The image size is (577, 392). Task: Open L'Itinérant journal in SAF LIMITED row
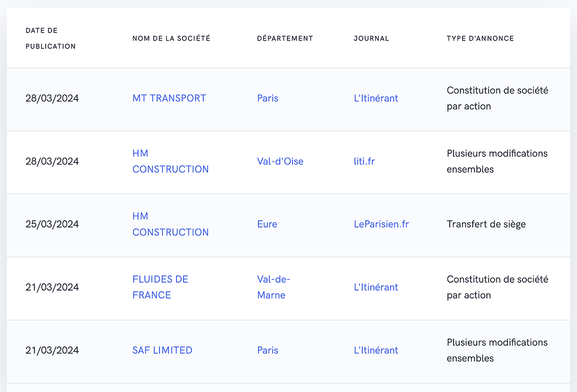pyautogui.click(x=376, y=350)
